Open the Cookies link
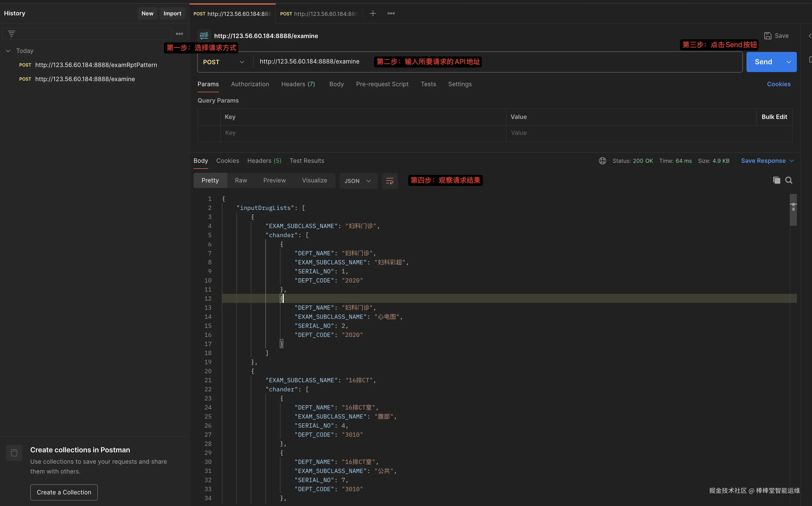This screenshot has width=812, height=506. coord(778,84)
